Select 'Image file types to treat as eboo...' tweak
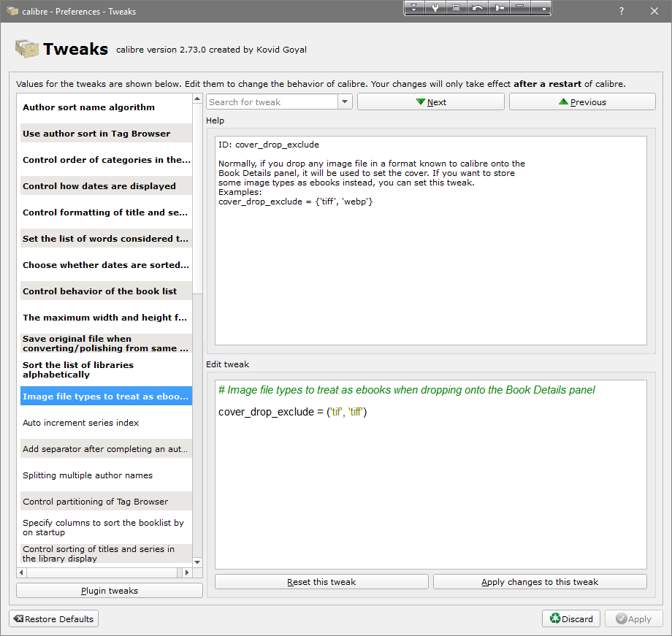Viewport: 672px width, 636px height. click(106, 396)
